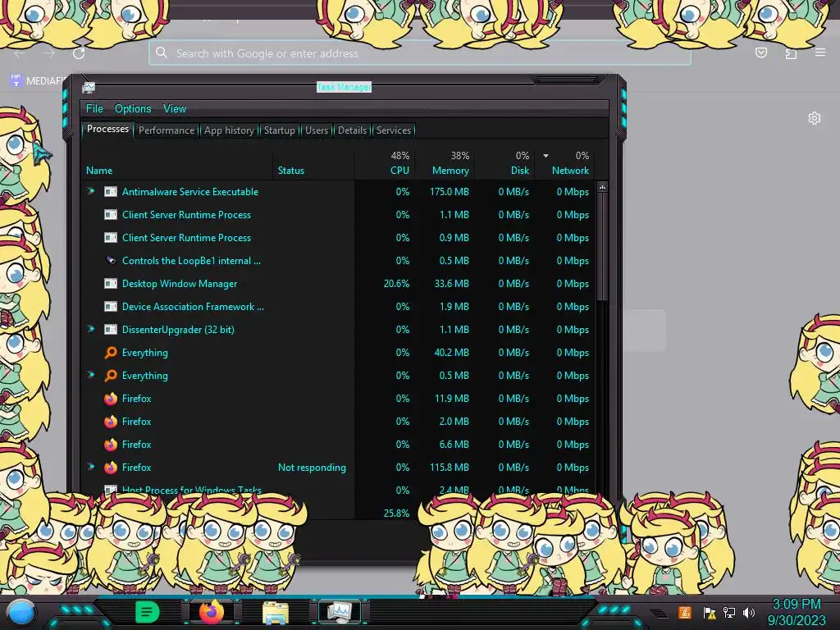Switch to the App history tab
This screenshot has height=630, width=840.
[230, 130]
